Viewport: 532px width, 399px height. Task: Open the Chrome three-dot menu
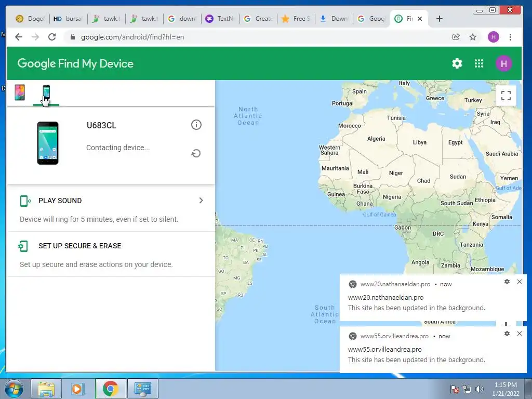click(510, 37)
